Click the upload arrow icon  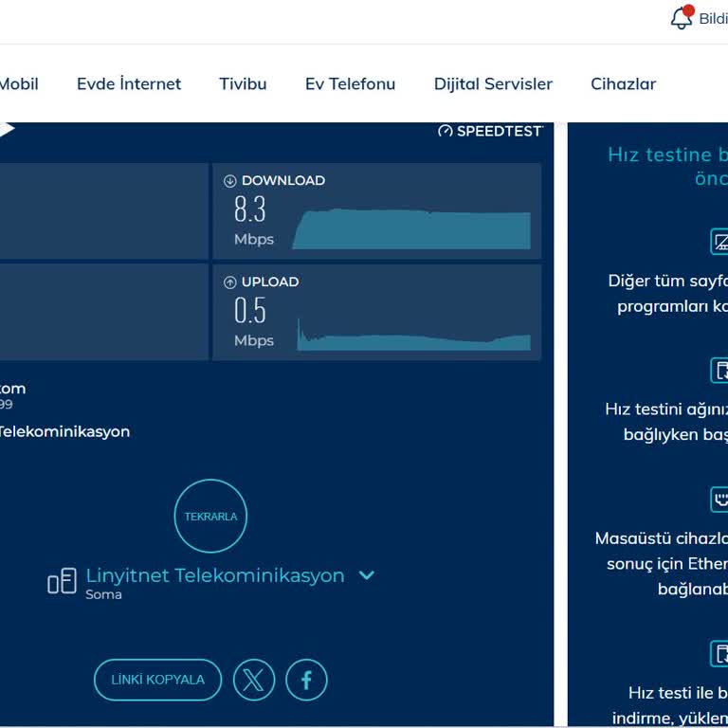coord(229,282)
